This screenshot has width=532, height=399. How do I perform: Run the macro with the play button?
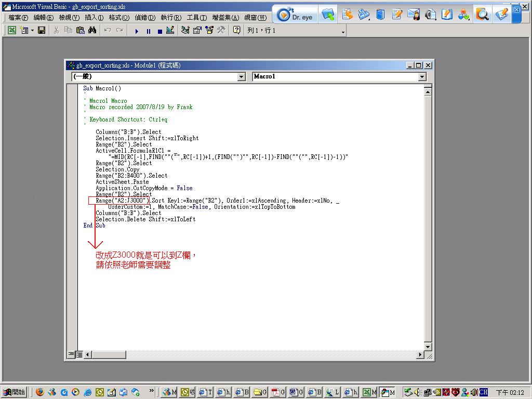[137, 31]
